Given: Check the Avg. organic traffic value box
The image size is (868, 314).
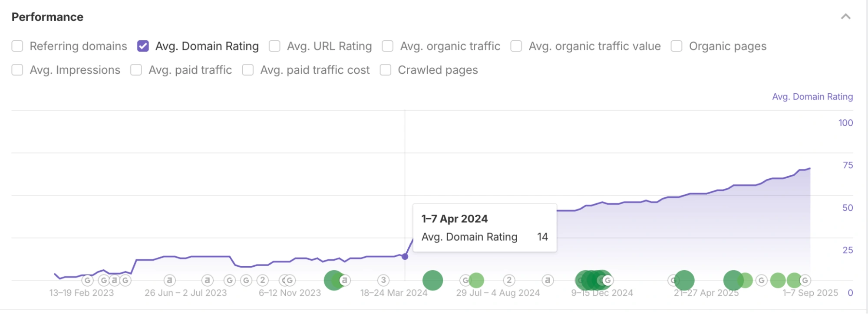Looking at the screenshot, I should tap(516, 46).
